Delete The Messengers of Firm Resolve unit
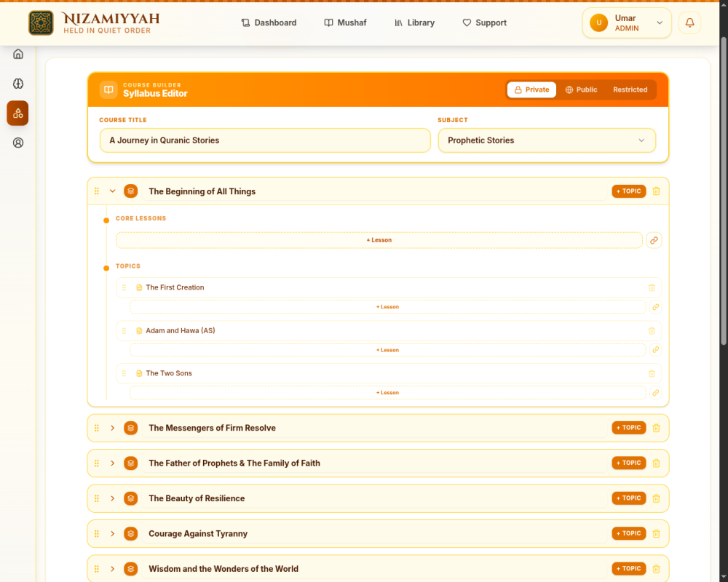728x582 pixels. tap(656, 428)
